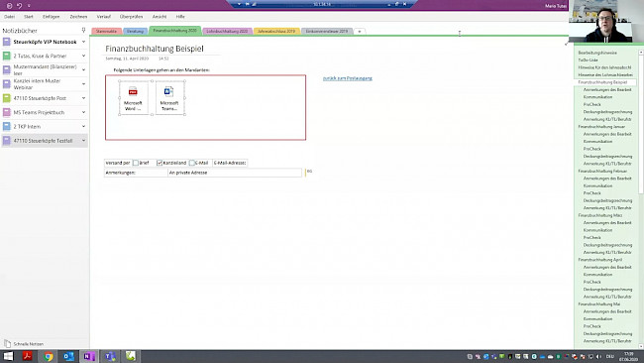Click the Kanzlei intern Muster Webinar notebook icon

coord(7,84)
